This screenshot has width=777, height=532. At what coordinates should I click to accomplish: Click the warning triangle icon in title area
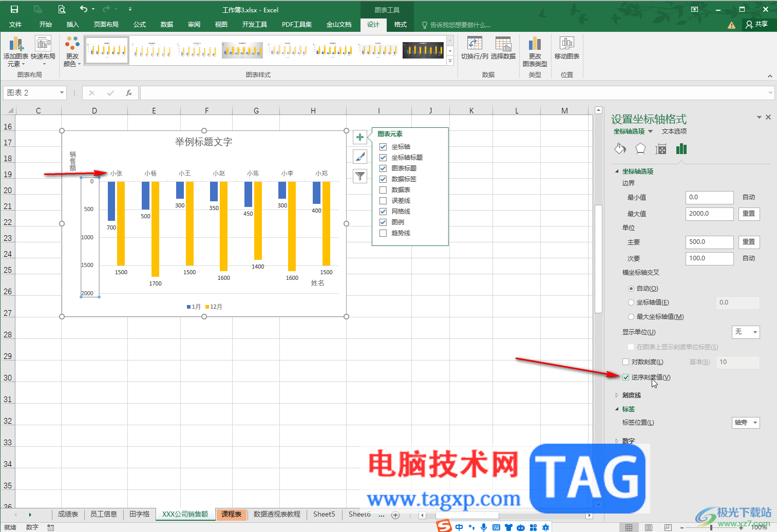coord(731,25)
